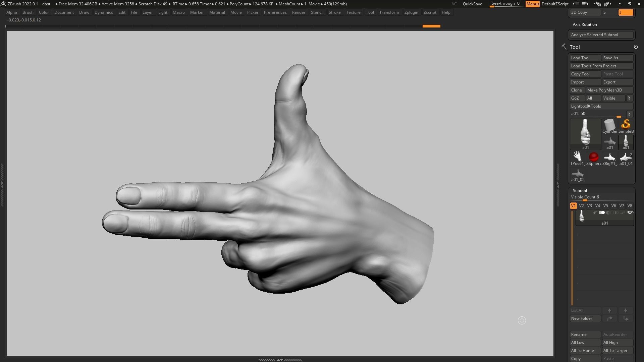Enable visibility set V1
The height and width of the screenshot is (362, 644).
tap(573, 206)
